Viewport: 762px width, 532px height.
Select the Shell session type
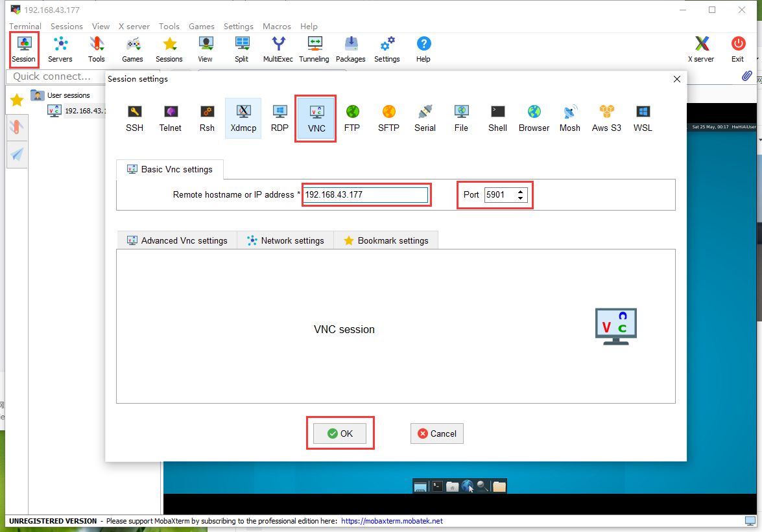tap(497, 119)
